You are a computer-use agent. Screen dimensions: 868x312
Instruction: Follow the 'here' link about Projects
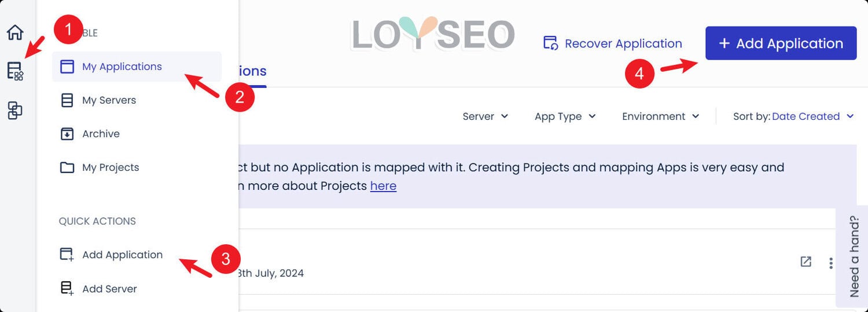[383, 186]
